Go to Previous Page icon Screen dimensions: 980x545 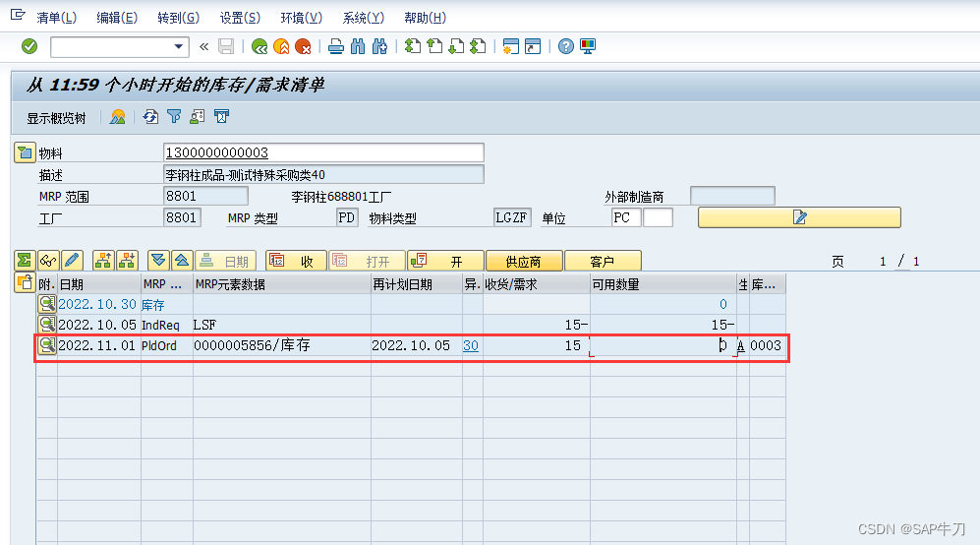coord(434,46)
